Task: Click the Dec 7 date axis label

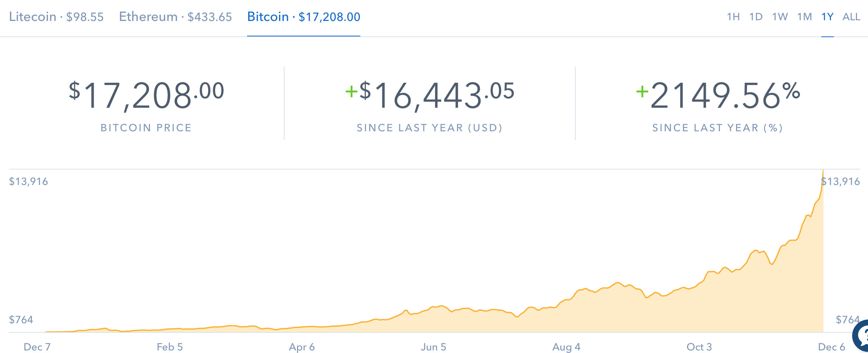Action: (37, 347)
